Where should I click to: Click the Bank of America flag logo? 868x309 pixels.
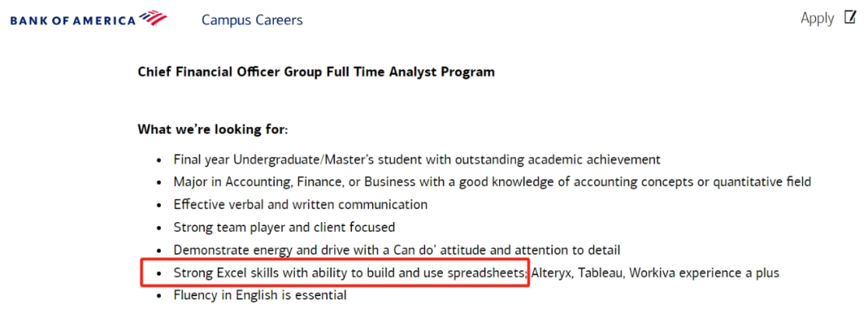(x=153, y=19)
